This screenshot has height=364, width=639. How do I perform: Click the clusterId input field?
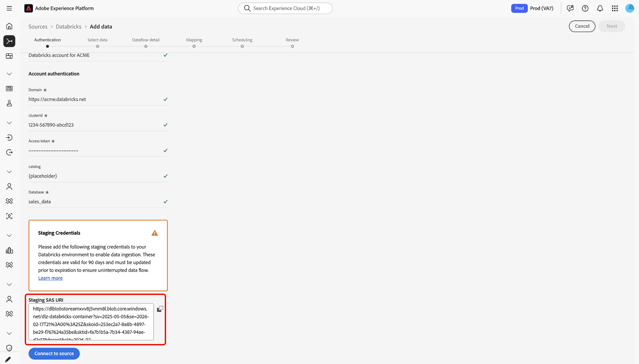point(98,125)
